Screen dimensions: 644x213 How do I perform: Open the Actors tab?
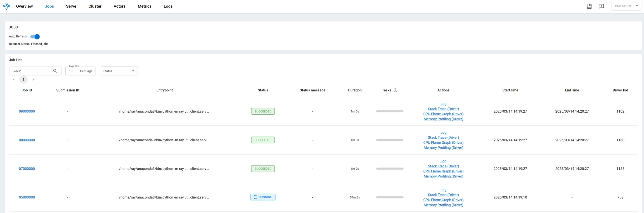[x=119, y=6]
